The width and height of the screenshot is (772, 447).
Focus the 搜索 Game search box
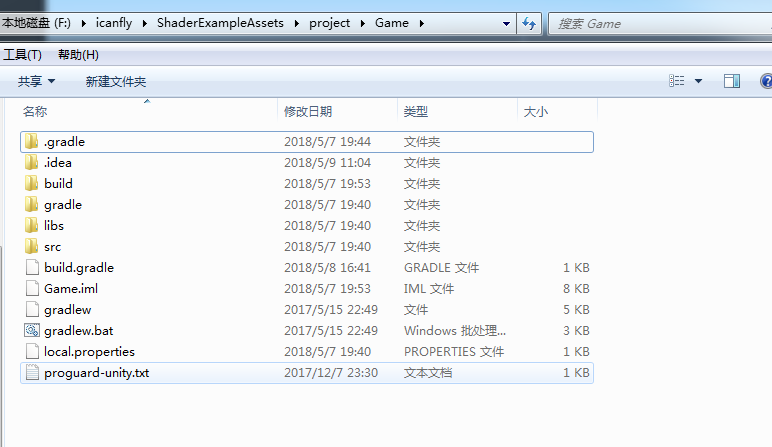(660, 24)
